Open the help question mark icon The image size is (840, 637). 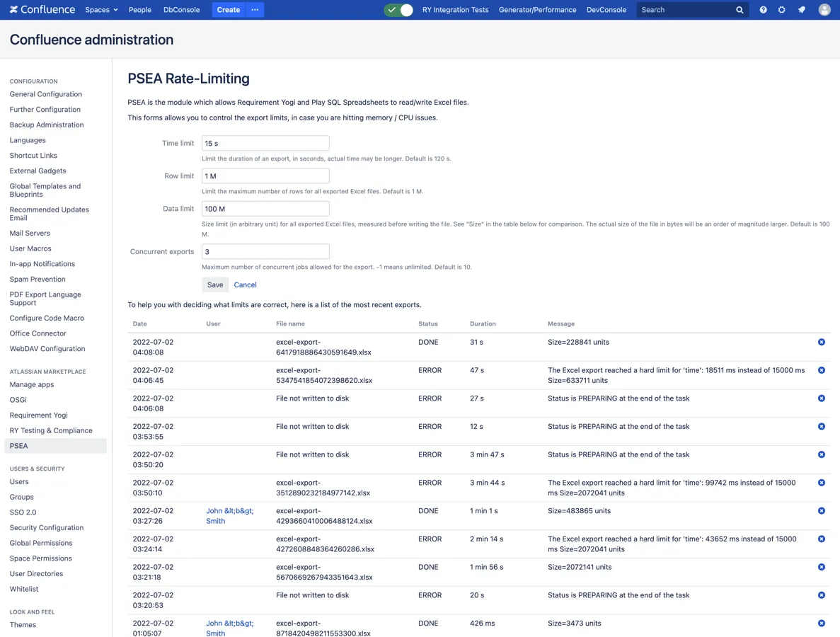763,10
